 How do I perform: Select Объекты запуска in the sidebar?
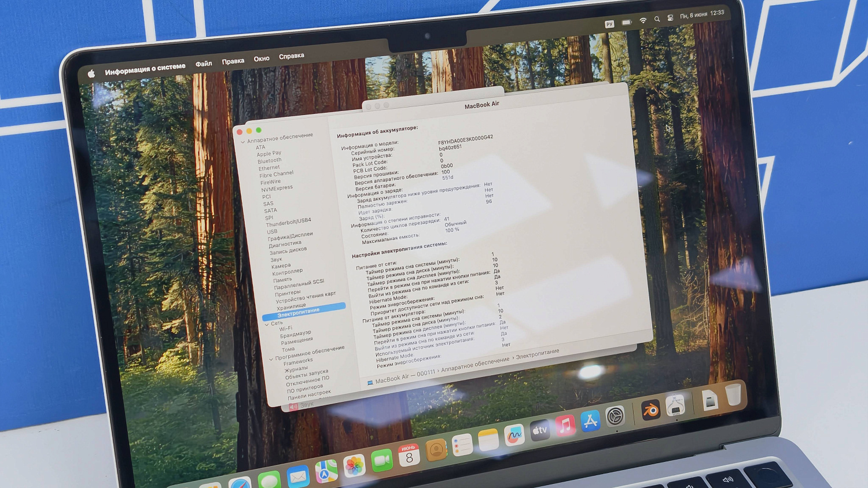point(307,374)
